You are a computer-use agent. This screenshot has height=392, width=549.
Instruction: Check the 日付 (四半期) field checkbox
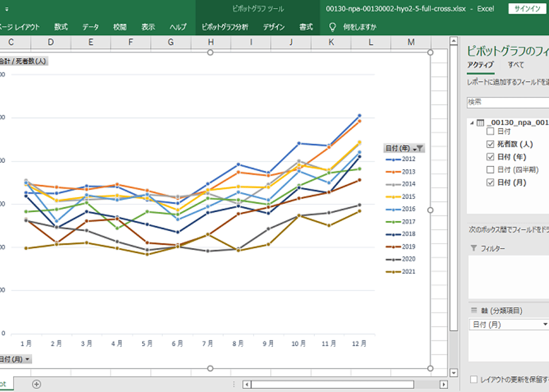click(490, 170)
